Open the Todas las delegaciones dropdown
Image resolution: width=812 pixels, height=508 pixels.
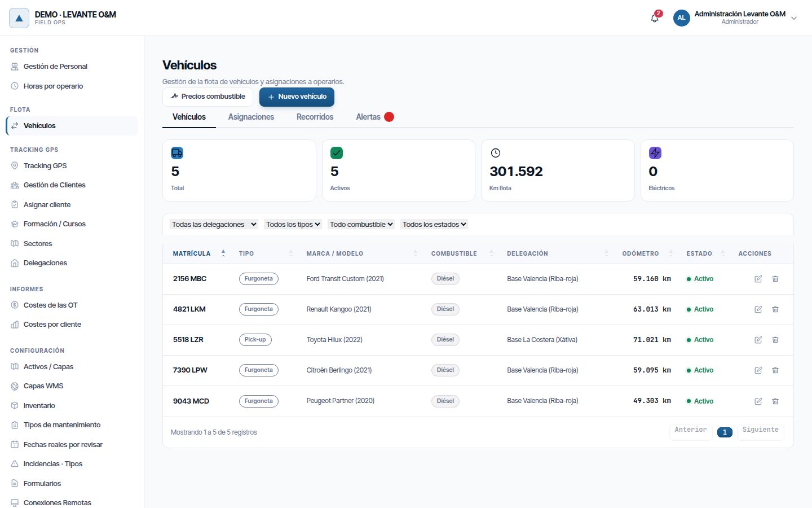[214, 224]
